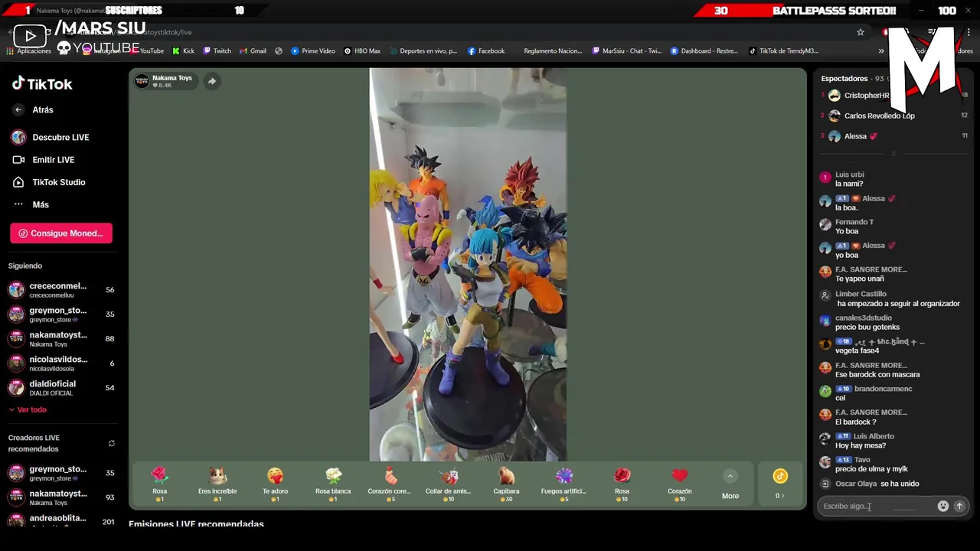The width and height of the screenshot is (980, 551).
Task: Open nicolasvildos followed channel
Action: (x=61, y=364)
